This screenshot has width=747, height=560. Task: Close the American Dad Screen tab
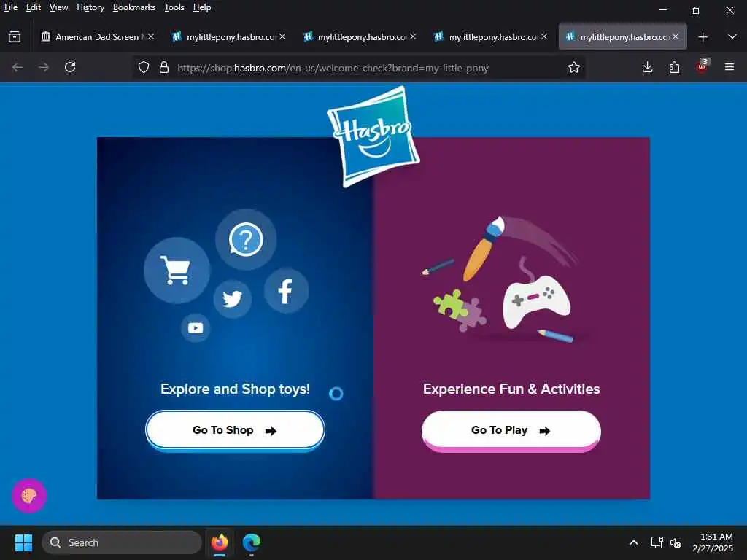tap(151, 36)
